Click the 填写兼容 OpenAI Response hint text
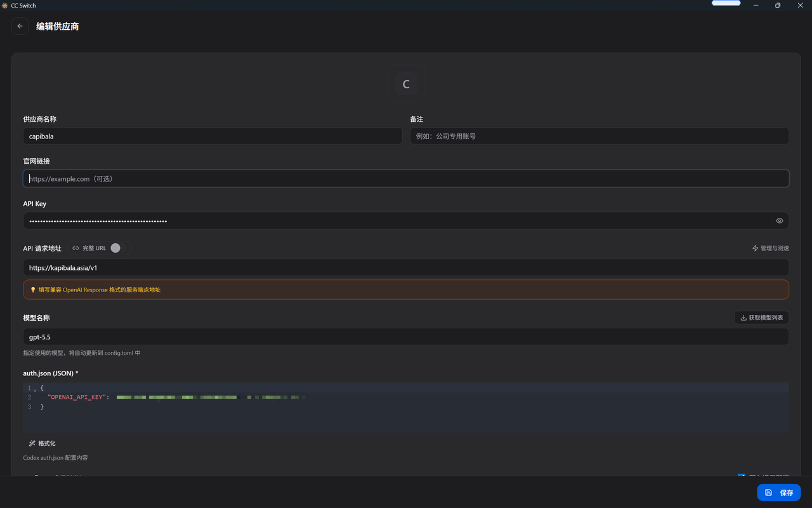The image size is (812, 508). click(x=100, y=290)
